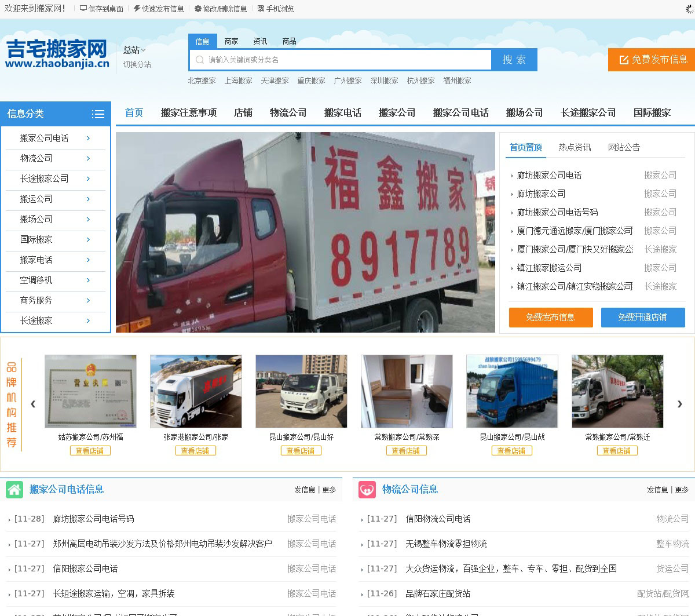Image resolution: width=695 pixels, height=616 pixels.
Task: Show next brands with right arrow
Action: [679, 404]
